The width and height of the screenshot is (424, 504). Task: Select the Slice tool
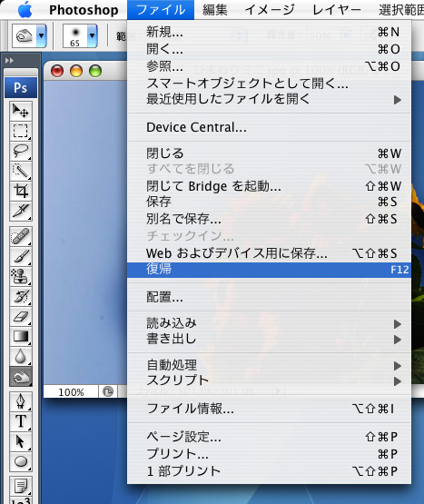point(21,211)
